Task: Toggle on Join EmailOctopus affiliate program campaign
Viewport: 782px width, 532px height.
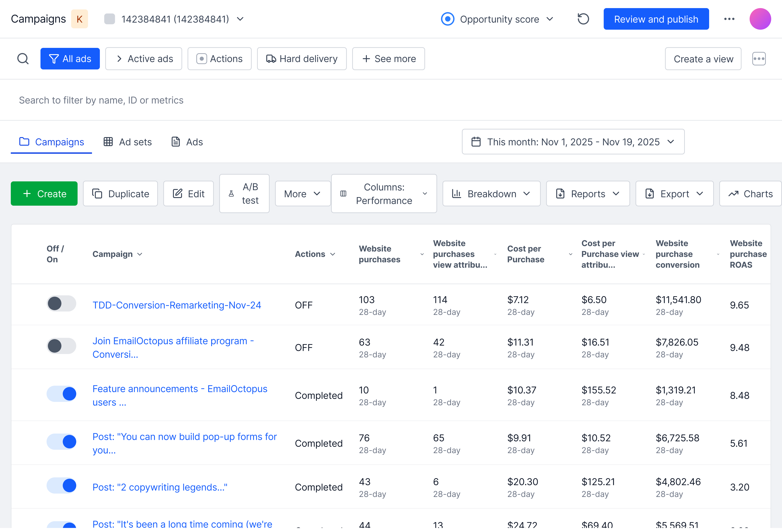Action: click(x=61, y=346)
